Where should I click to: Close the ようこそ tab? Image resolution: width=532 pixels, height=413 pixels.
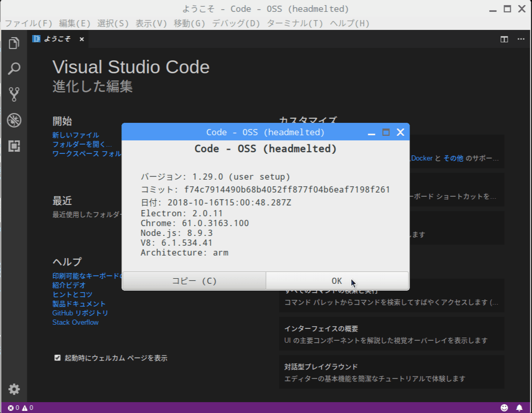tap(82, 39)
